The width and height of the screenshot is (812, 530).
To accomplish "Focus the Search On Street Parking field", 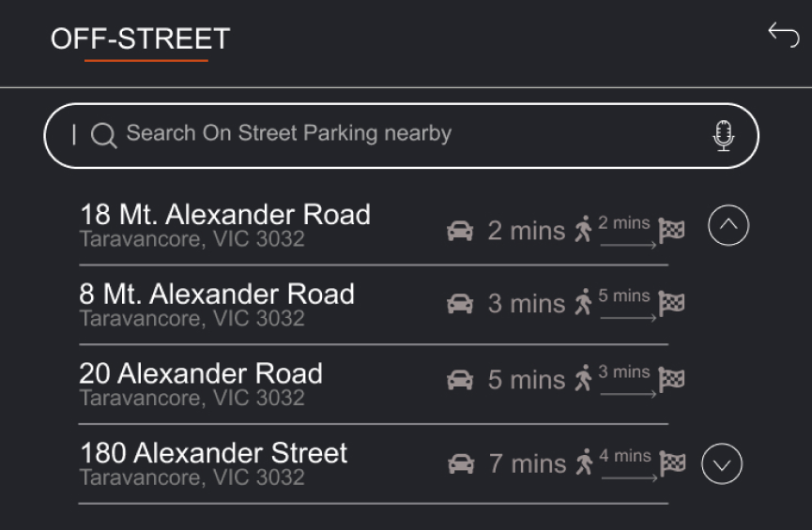I will point(394,134).
